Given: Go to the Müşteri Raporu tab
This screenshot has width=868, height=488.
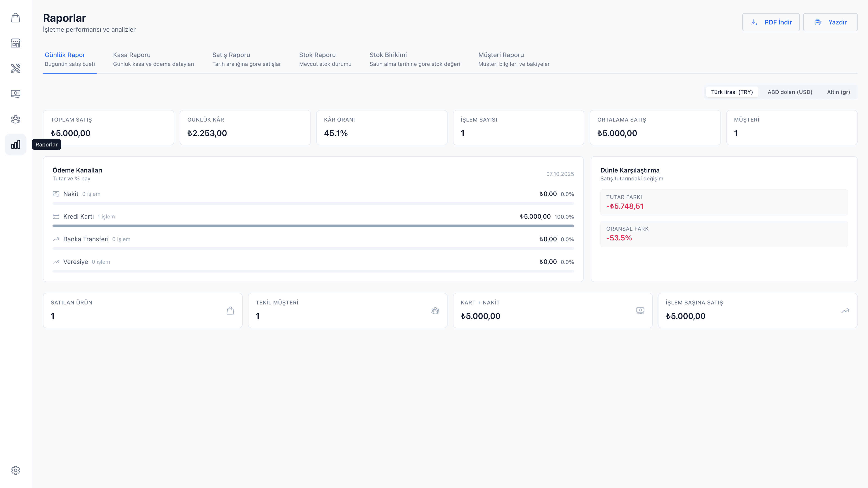Looking at the screenshot, I should [x=513, y=59].
